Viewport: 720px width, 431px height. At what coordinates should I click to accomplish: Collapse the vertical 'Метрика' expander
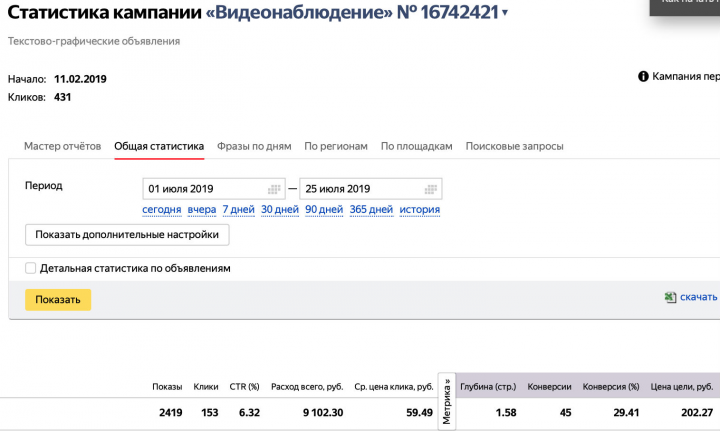[447, 401]
